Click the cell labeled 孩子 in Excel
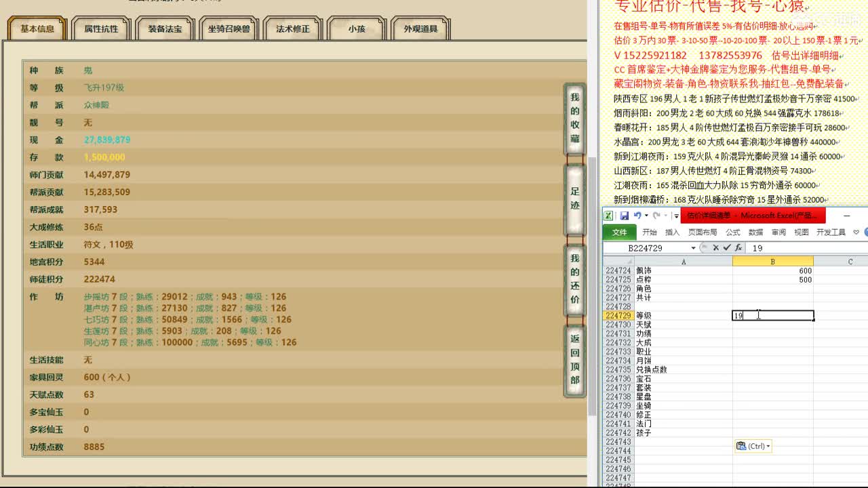 683,432
